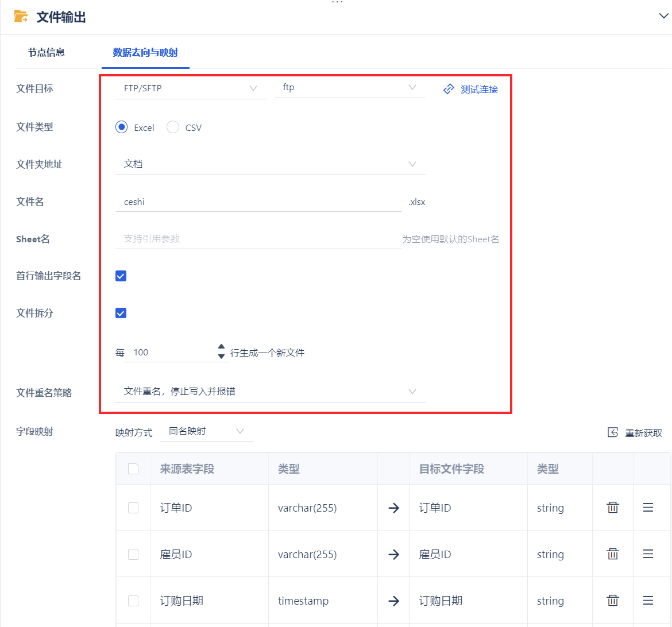Image resolution: width=672 pixels, height=627 pixels.
Task: Select the CSV file type radio
Action: 173,127
